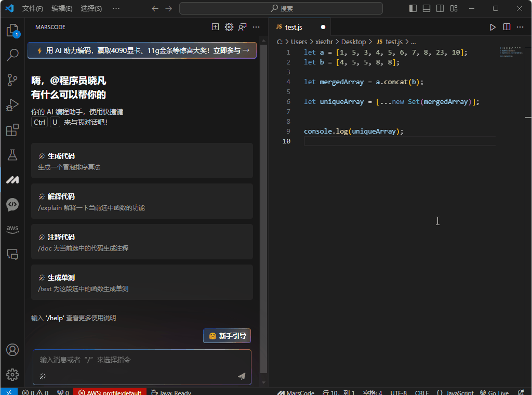Viewport: 532px width, 395px height.
Task: Open editor more actions menu
Action: pyautogui.click(x=520, y=27)
